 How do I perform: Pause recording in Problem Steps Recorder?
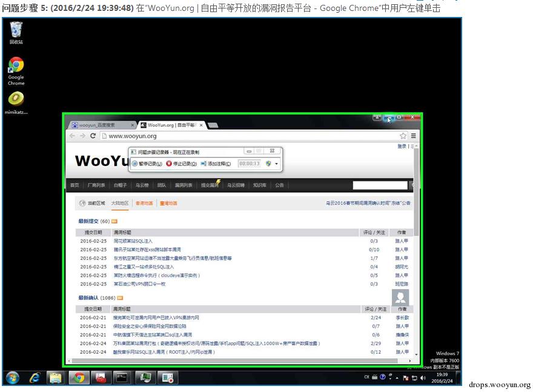(147, 164)
